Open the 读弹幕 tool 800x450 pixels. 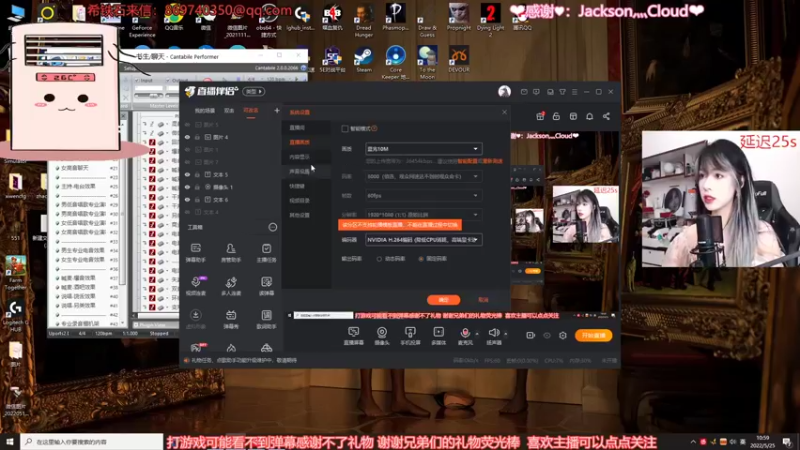coord(266,286)
